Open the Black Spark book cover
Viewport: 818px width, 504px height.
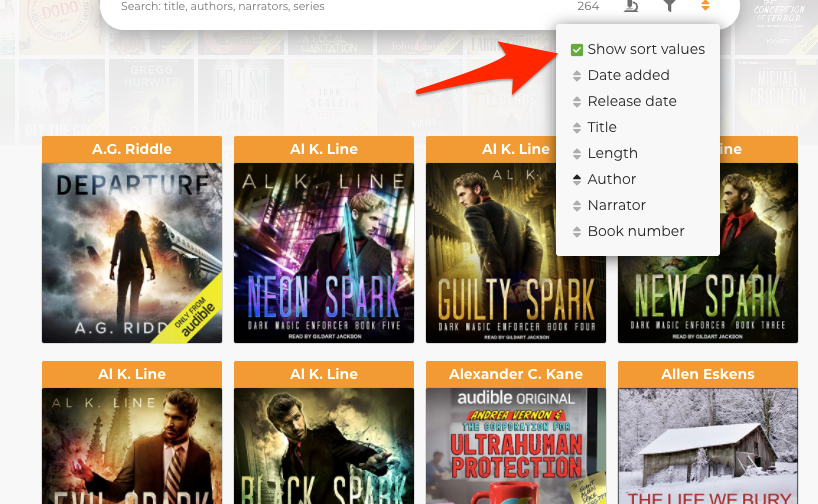point(324,446)
